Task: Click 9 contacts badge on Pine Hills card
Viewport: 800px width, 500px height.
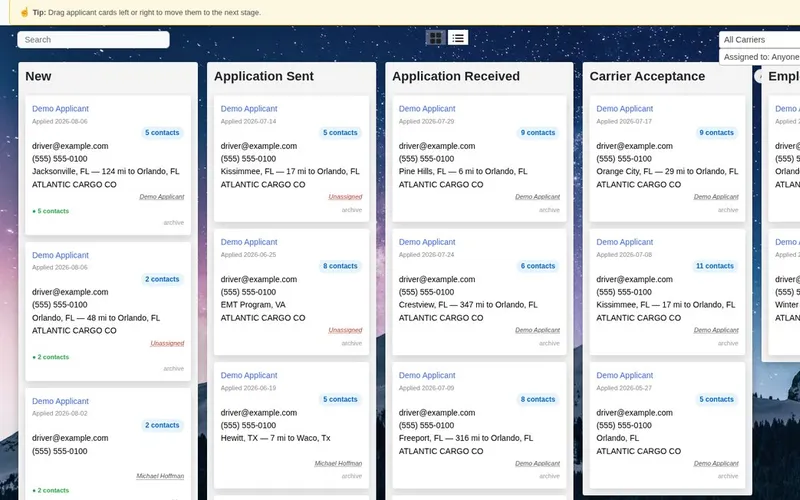Action: pyautogui.click(x=538, y=133)
